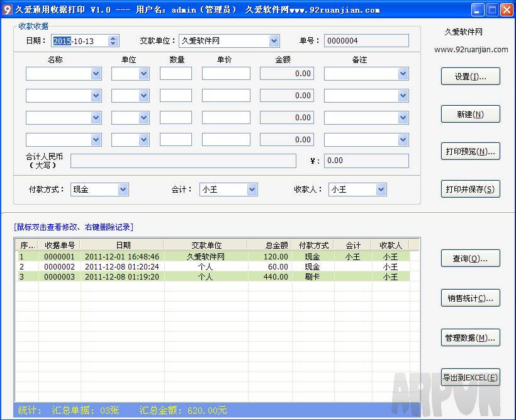Click the first row 单价 unit price field
This screenshot has height=420, width=516.
pyautogui.click(x=226, y=74)
